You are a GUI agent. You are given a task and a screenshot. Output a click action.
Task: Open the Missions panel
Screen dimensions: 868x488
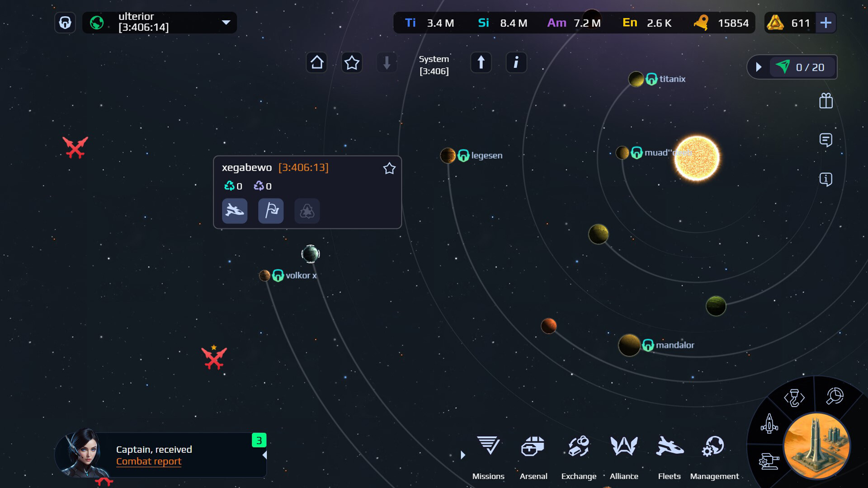(x=488, y=452)
